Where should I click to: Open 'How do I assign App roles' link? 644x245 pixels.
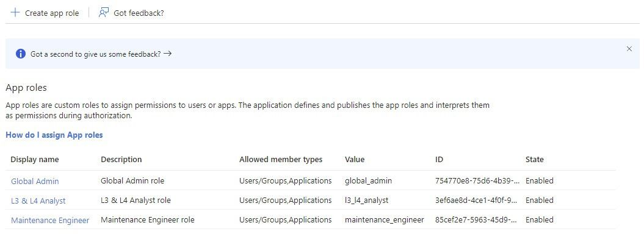(54, 135)
